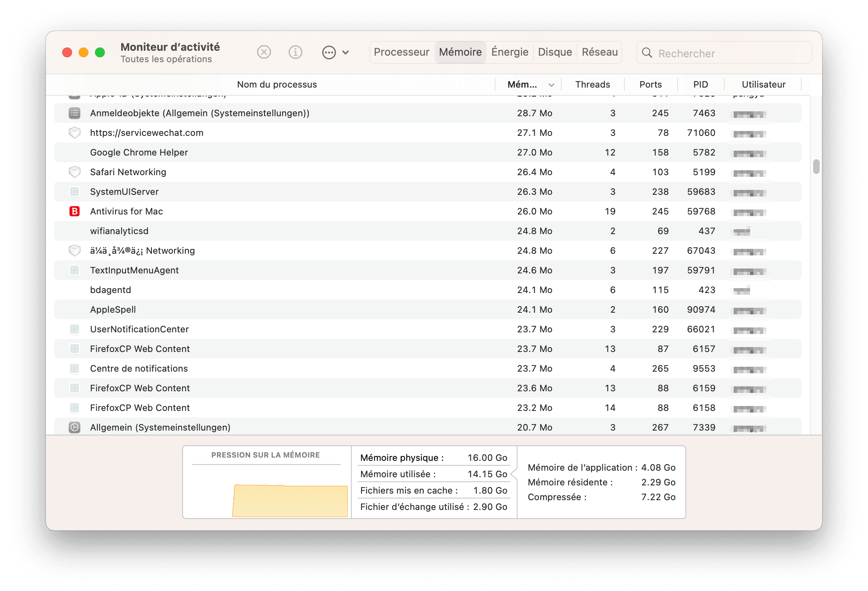Click the TextInputMenuAgent icon
The height and width of the screenshot is (591, 868).
(75, 270)
